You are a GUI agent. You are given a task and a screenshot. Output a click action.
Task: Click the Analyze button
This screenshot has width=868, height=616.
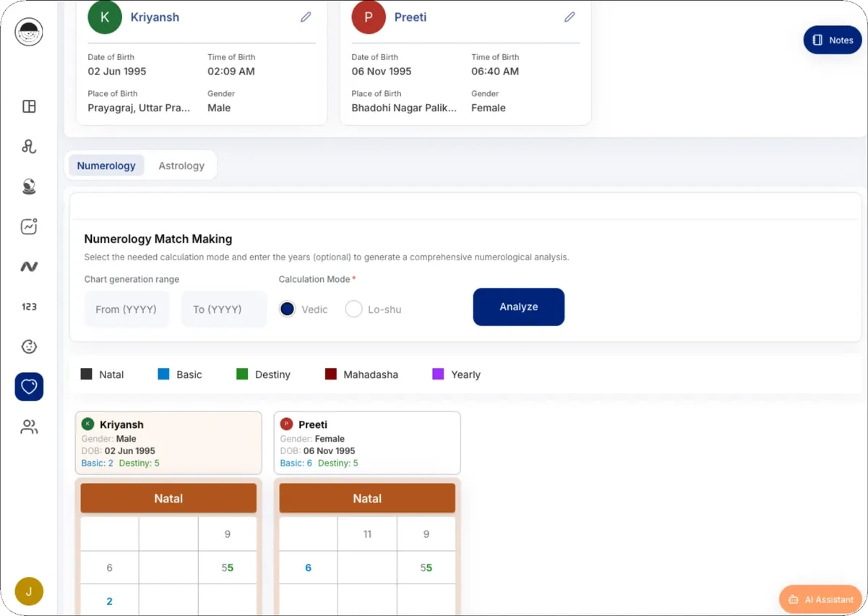click(x=519, y=307)
